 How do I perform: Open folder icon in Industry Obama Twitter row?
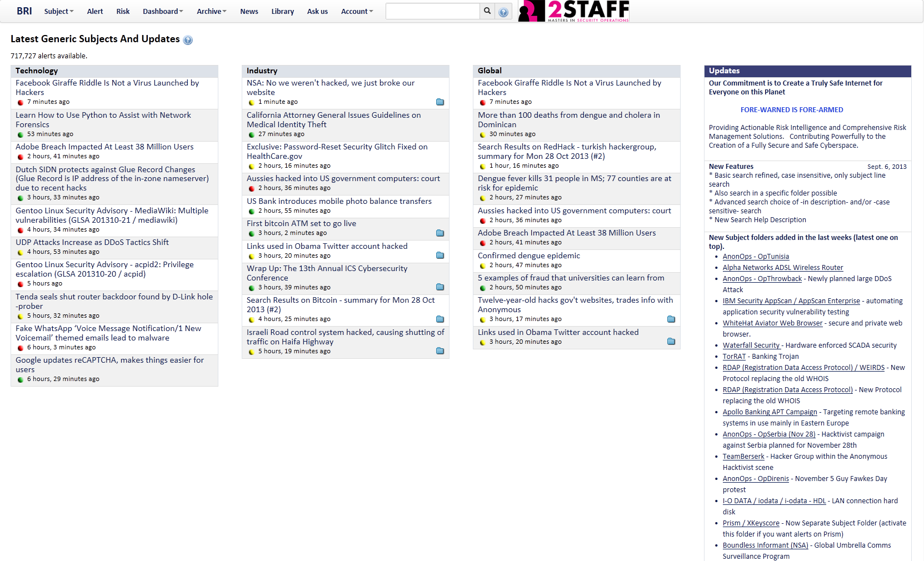pos(440,256)
